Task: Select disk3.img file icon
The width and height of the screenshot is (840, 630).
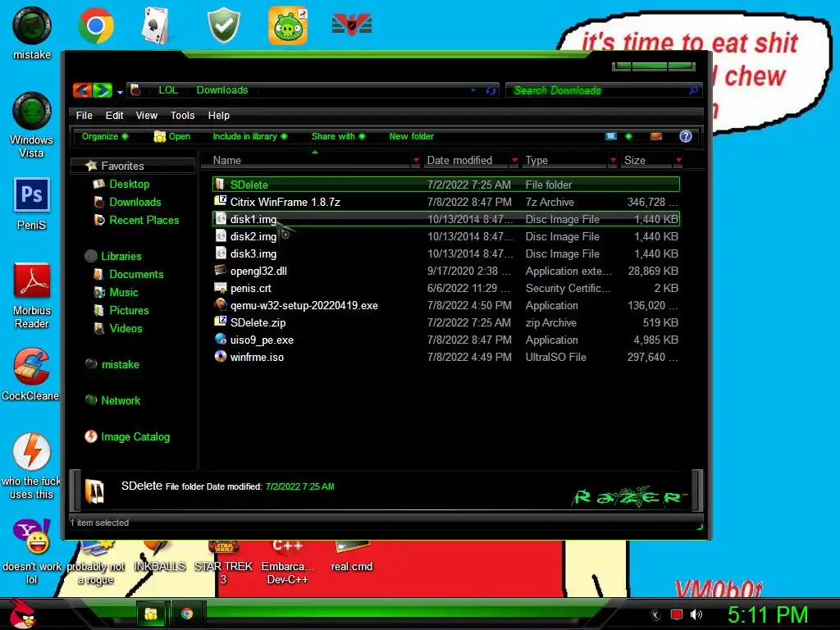Action: coord(220,253)
